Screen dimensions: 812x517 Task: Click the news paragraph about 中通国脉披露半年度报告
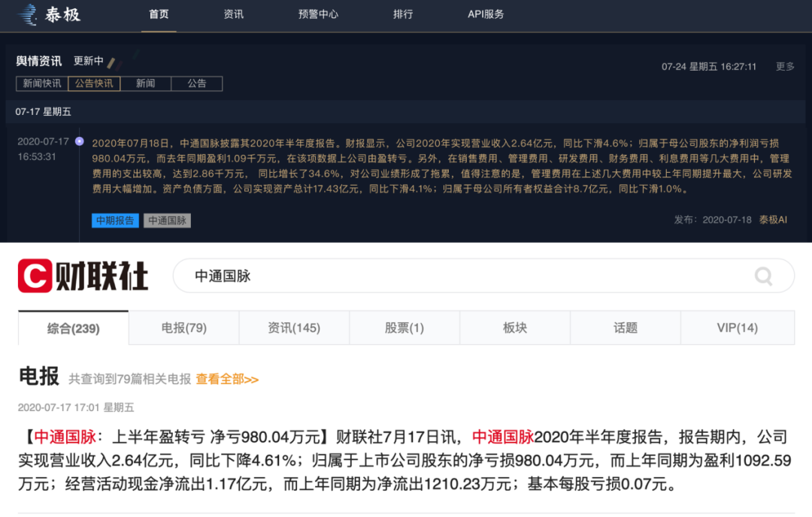442,166
